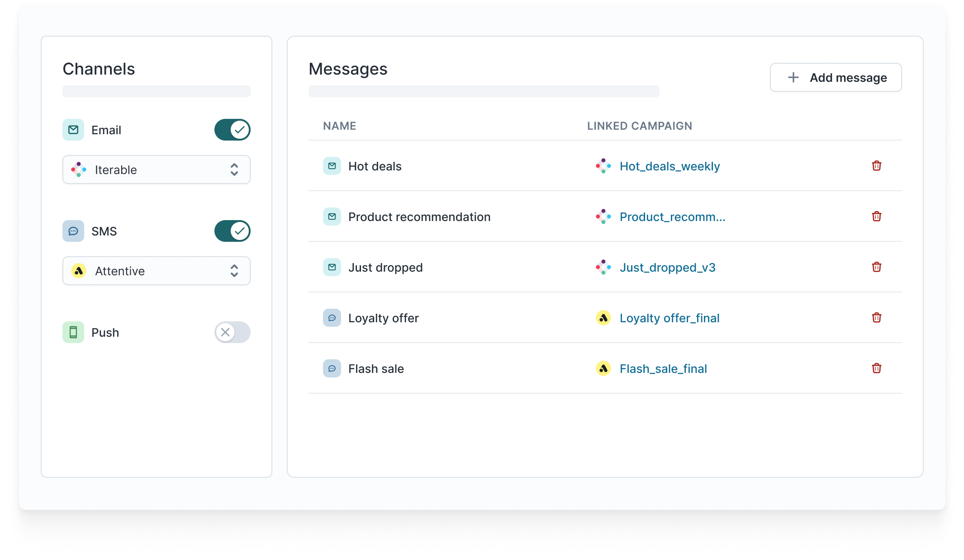Click the Push channel phone icon
This screenshot has height=560, width=964.
[73, 332]
